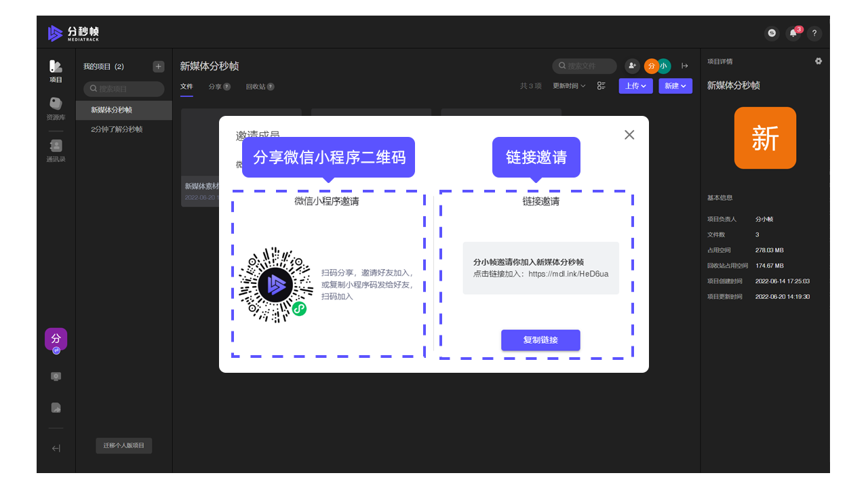The width and height of the screenshot is (868, 488).
Task: Open the 上传 dropdown button
Action: coord(635,86)
